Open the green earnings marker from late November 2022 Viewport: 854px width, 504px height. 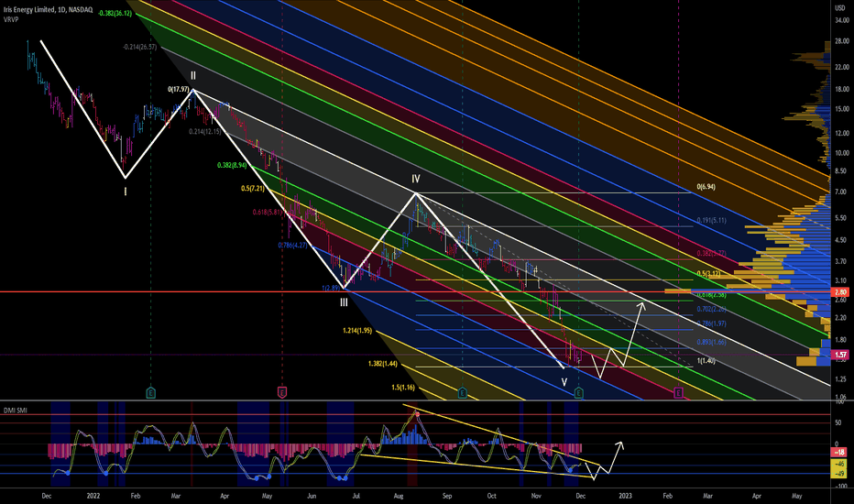pos(578,392)
